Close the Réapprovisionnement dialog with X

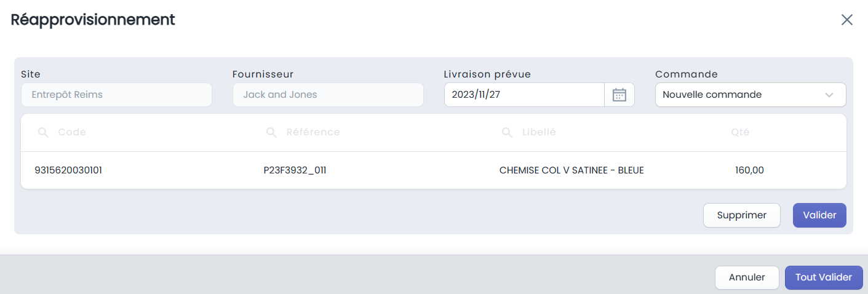pyautogui.click(x=847, y=20)
